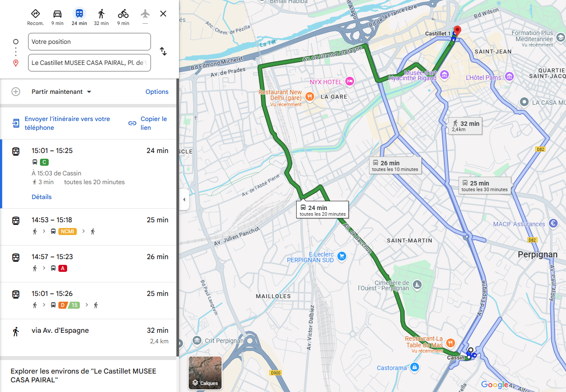Click the 26 min bus route label
The height and width of the screenshot is (392, 566).
(x=395, y=166)
